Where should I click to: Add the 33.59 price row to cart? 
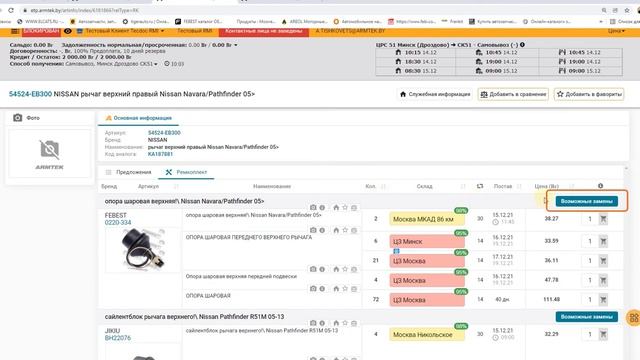[x=603, y=242]
